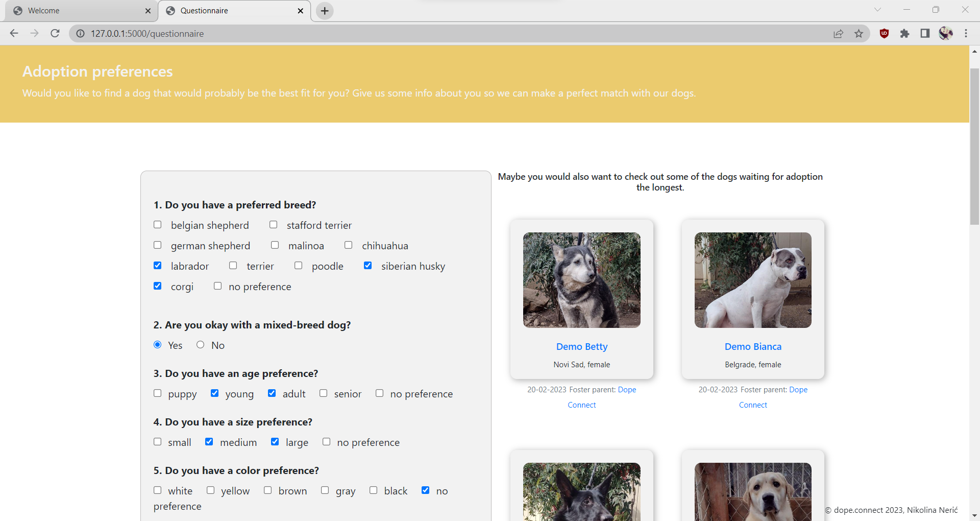Screen dimensions: 980x521
Task: Click the share icon in address bar
Action: click(839, 33)
